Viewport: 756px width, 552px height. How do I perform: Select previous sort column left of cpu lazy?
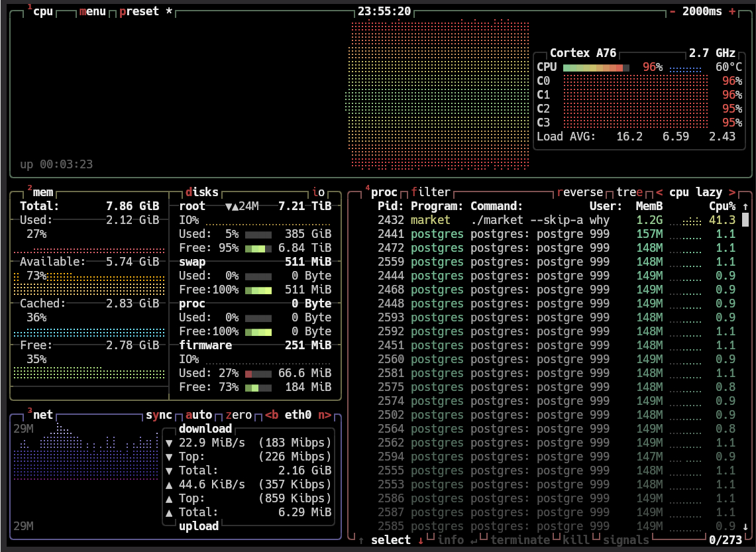coord(659,192)
